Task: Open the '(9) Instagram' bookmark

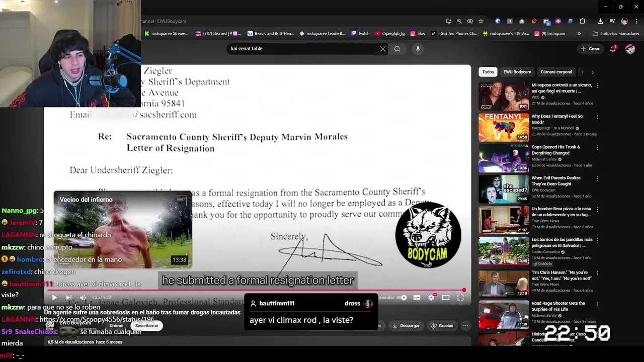Action: pos(550,34)
